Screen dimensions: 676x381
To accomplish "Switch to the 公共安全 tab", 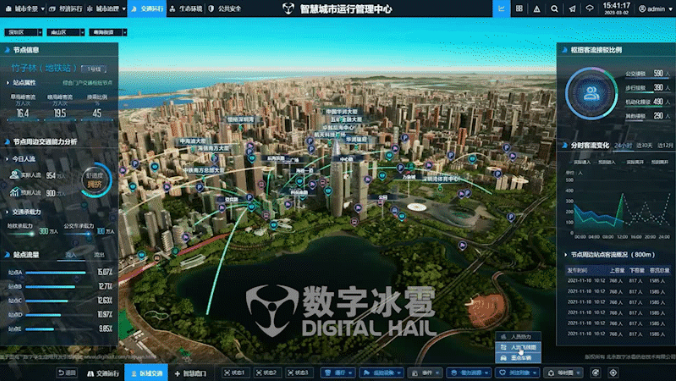I will point(225,9).
